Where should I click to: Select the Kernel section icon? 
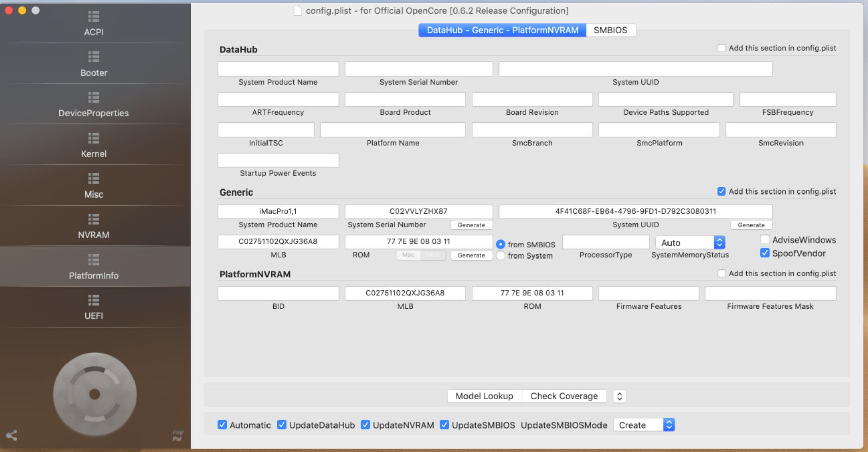click(94, 138)
